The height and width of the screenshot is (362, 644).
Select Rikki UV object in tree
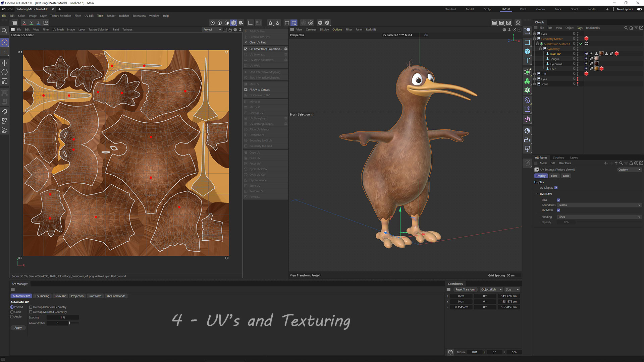pos(555,54)
